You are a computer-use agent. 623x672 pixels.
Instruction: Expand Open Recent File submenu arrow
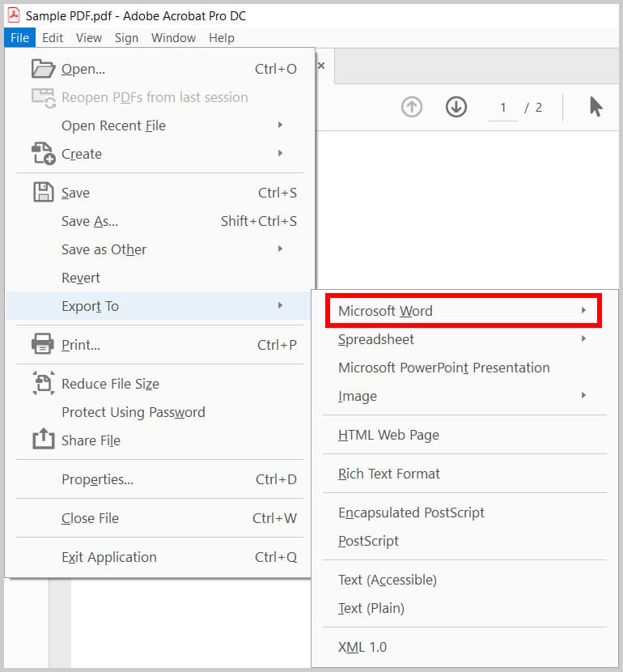point(280,125)
